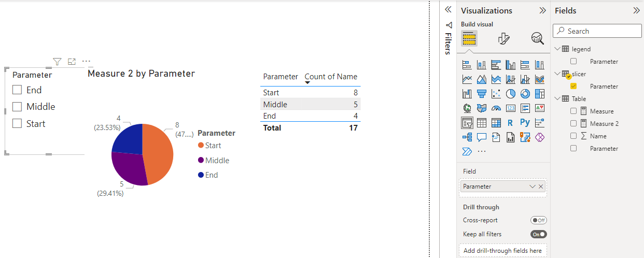
Task: Collapse the Fields pane
Action: click(636, 10)
